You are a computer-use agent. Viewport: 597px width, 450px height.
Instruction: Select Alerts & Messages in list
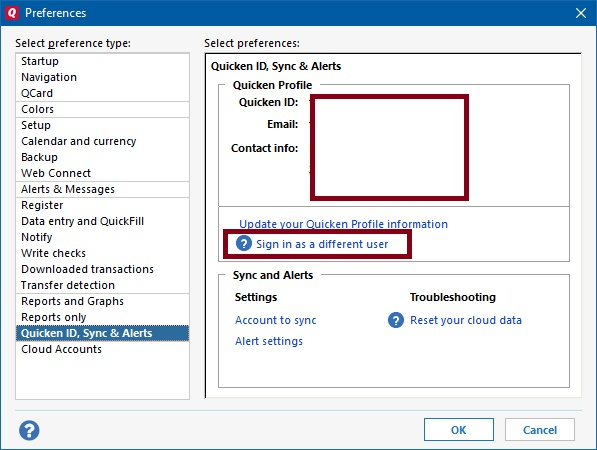tap(102, 189)
